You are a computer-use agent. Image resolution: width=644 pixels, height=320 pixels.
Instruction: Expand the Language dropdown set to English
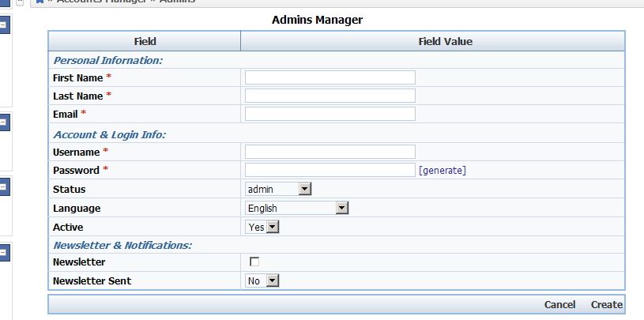coord(297,208)
